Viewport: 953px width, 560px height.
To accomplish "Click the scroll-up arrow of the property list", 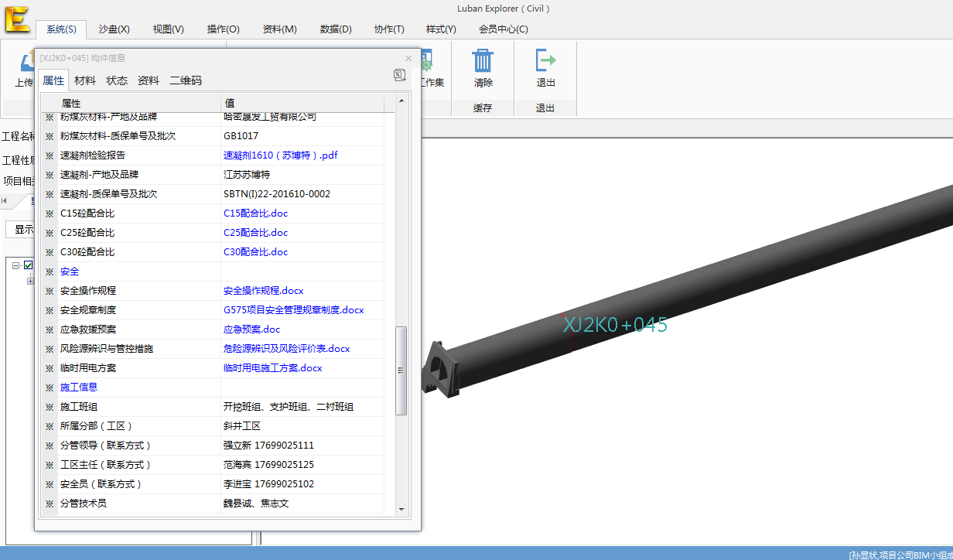I will point(401,101).
